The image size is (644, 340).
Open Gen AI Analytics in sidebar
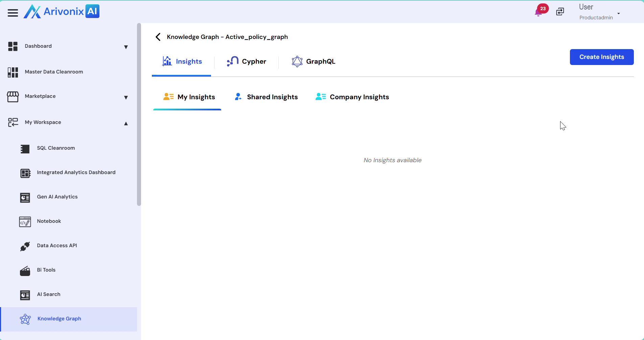point(57,197)
